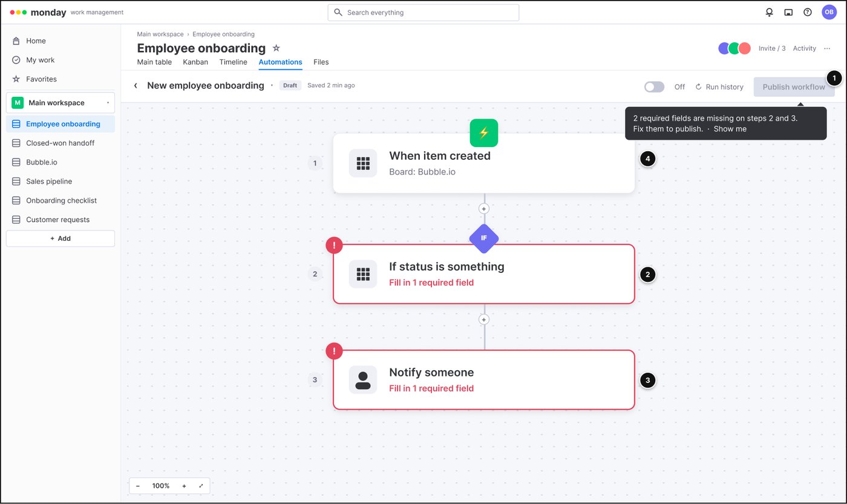Open Favorites in the sidebar
Viewport: 847px width, 504px height.
click(60, 79)
